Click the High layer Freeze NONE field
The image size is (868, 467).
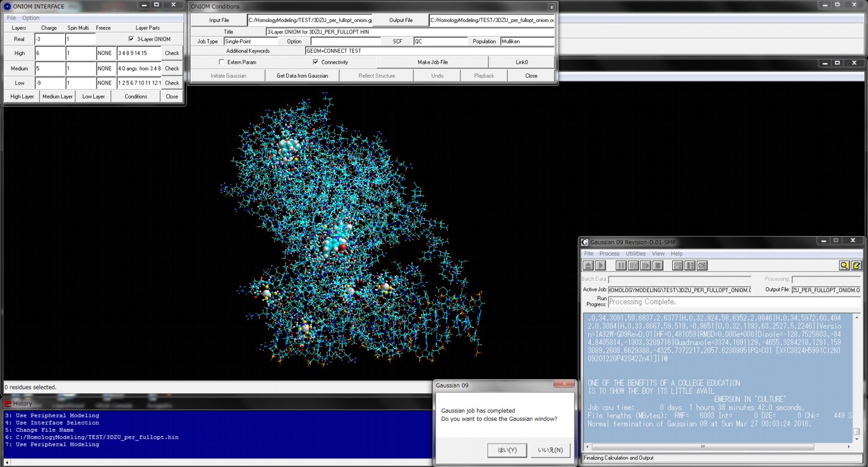coord(105,54)
